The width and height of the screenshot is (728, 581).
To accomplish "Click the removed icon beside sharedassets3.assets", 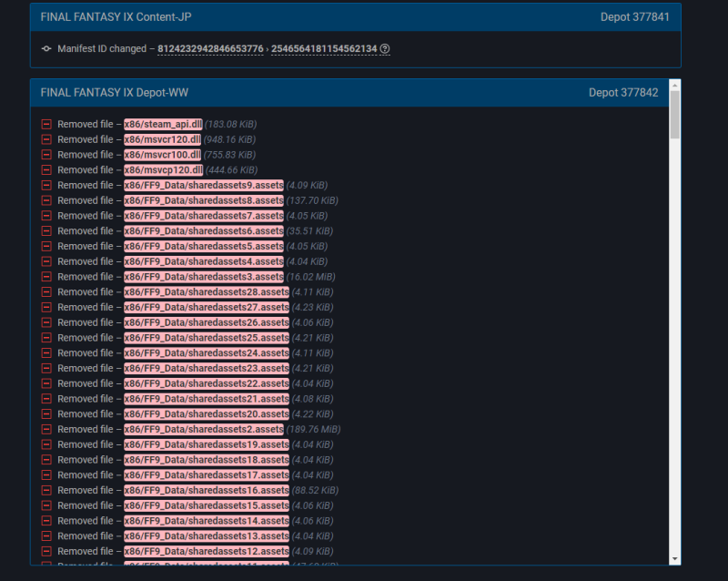I will (46, 277).
